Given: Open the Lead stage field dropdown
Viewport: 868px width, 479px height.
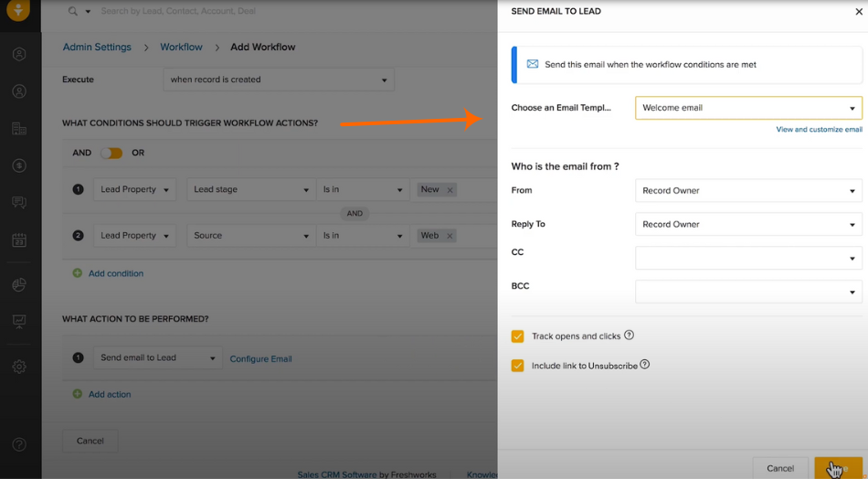Looking at the screenshot, I should (250, 189).
